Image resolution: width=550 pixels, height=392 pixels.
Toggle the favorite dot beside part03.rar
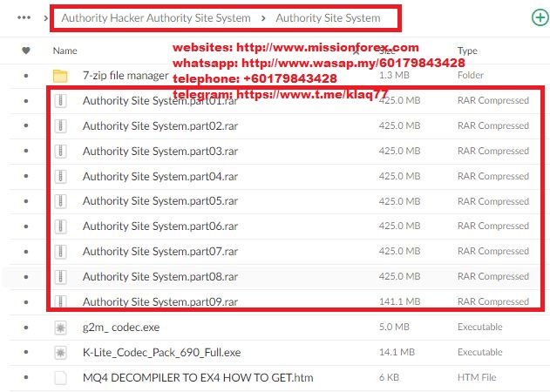coord(26,151)
